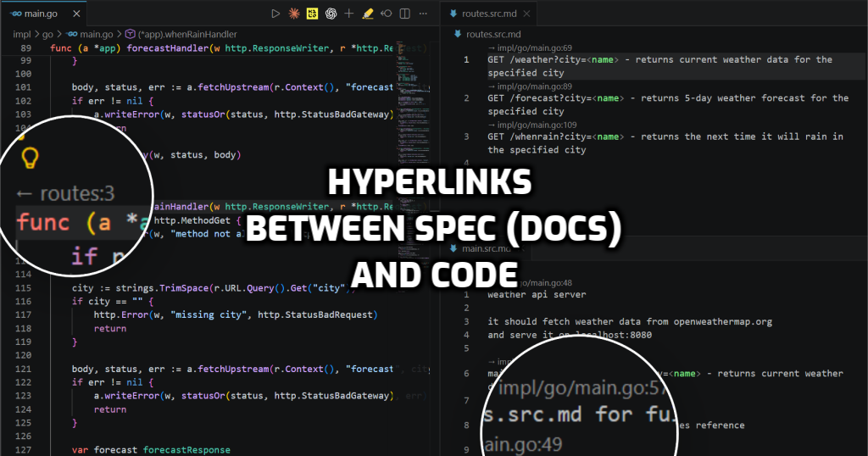Split the editor with split icon
Viewport: 868px width, 456px height.
pyautogui.click(x=404, y=14)
